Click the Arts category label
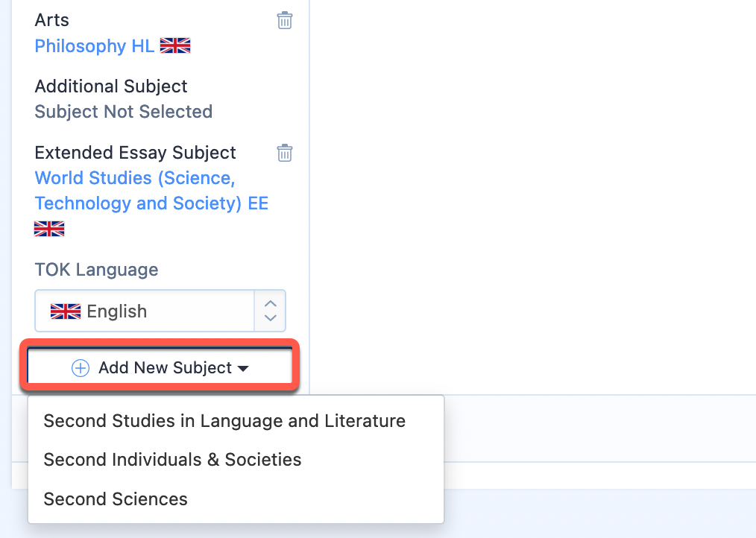 click(52, 20)
